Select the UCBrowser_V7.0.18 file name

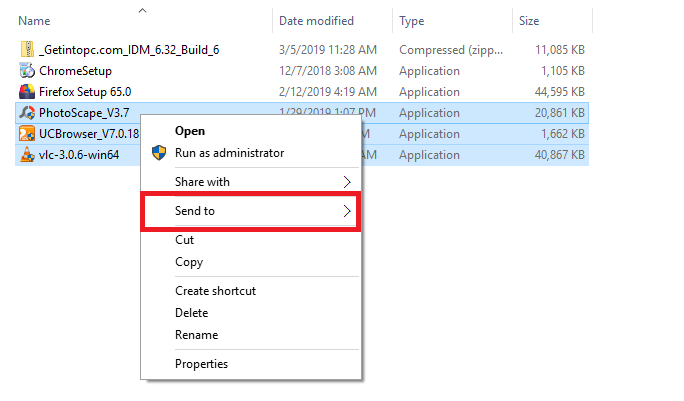(x=89, y=134)
